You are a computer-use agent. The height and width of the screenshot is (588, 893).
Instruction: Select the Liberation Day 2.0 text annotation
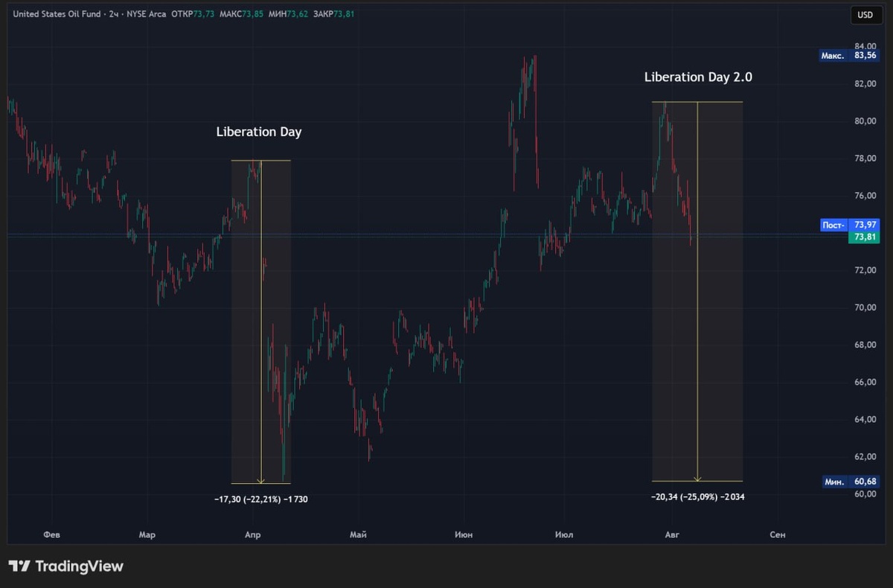[x=698, y=77]
